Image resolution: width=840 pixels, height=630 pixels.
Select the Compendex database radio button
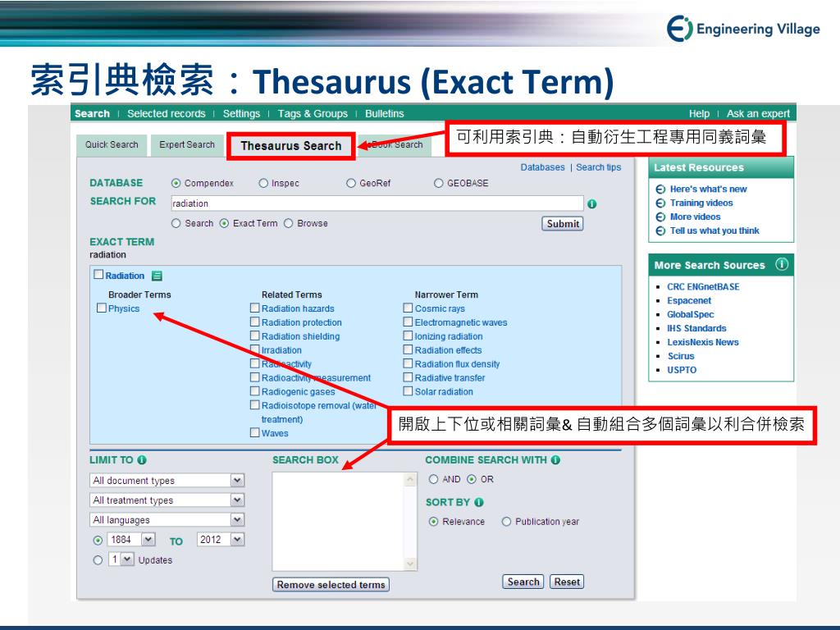pyautogui.click(x=176, y=183)
